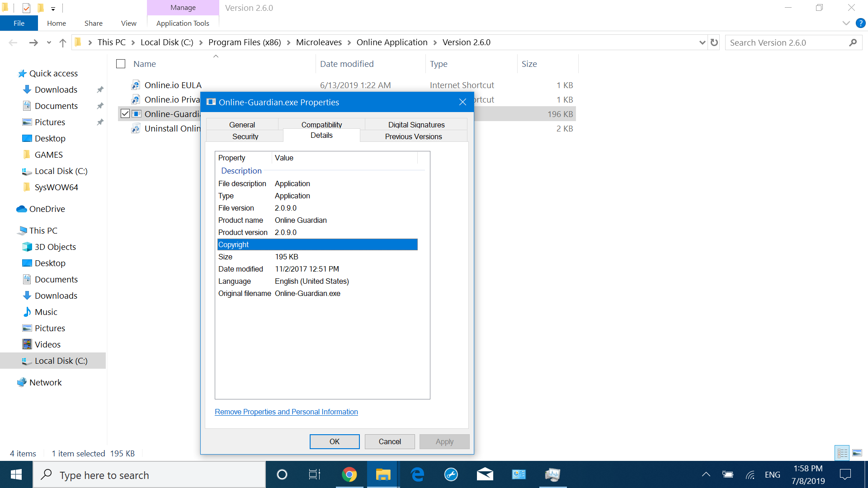Open recent locations dropdown arrow
The height and width of the screenshot is (488, 868).
[49, 42]
